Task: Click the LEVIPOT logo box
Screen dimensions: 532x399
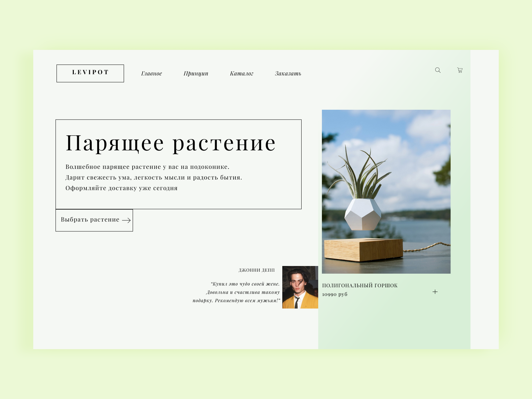Action: click(x=90, y=73)
